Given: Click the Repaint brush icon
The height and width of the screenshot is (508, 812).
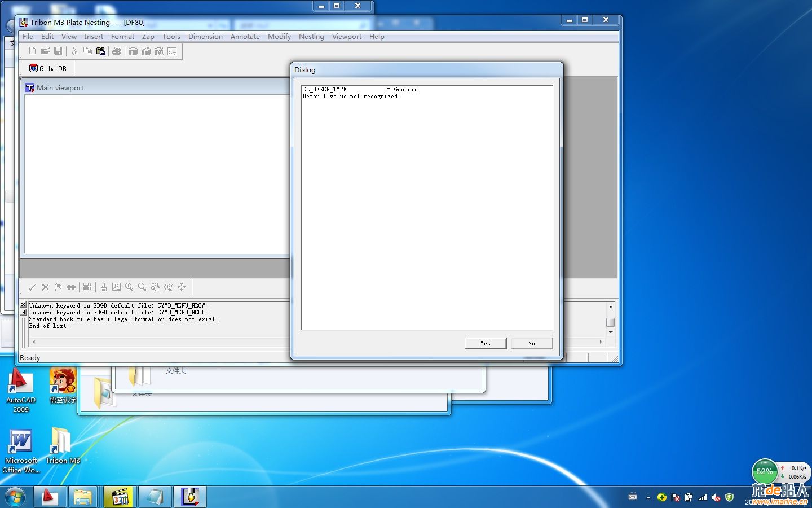Looking at the screenshot, I should click(104, 287).
